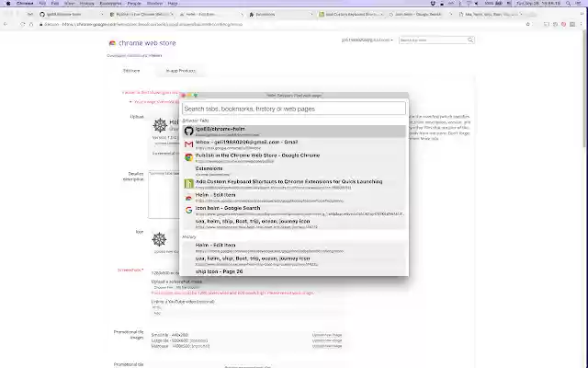
Task: Open the Window menu
Action: (154, 4)
